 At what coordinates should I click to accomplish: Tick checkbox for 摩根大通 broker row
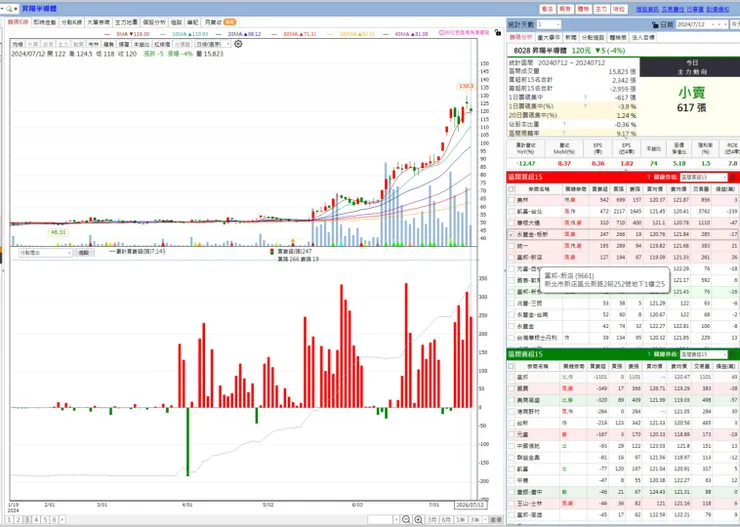point(511,223)
